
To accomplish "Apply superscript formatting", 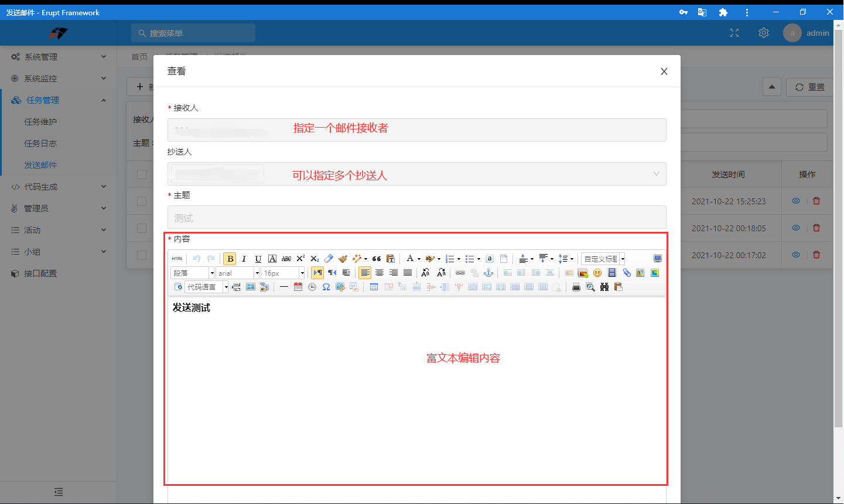I will click(300, 259).
